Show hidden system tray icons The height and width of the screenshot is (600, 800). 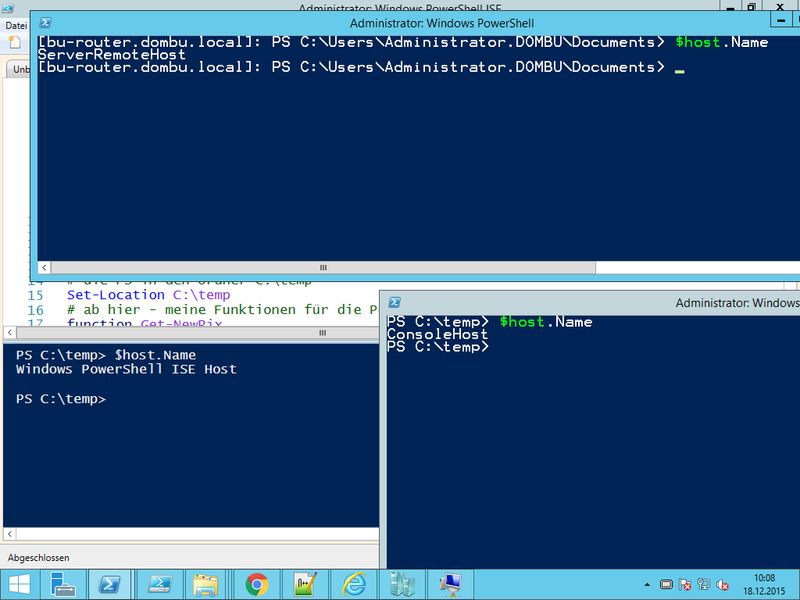coord(647,585)
